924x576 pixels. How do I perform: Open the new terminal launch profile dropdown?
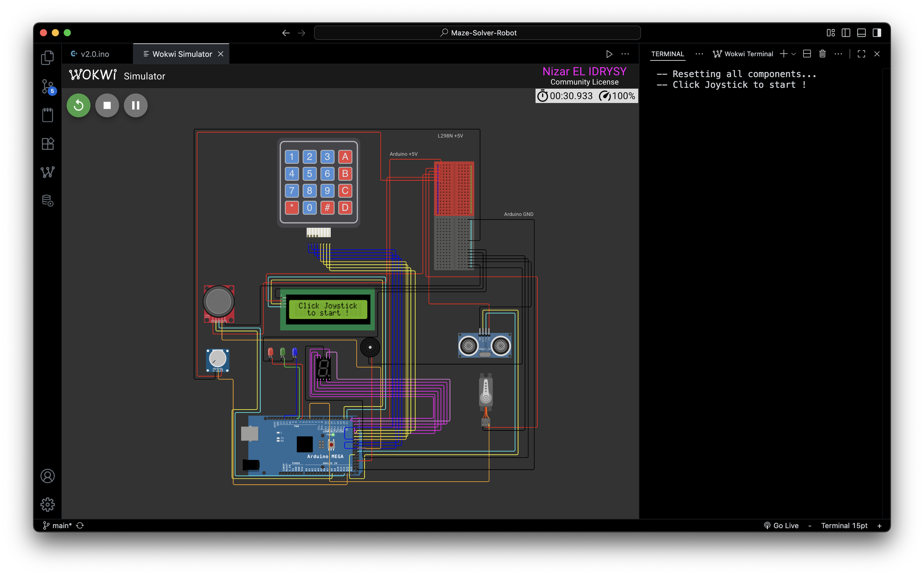click(x=793, y=54)
